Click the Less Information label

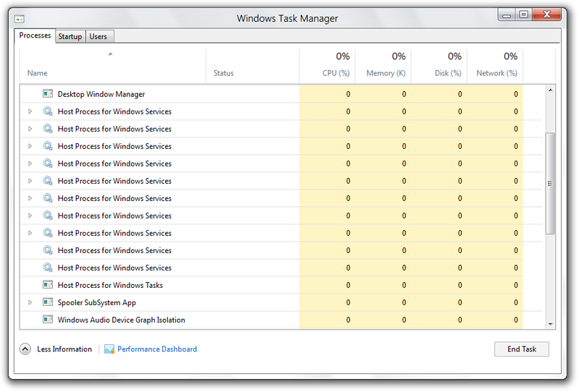[x=64, y=349]
